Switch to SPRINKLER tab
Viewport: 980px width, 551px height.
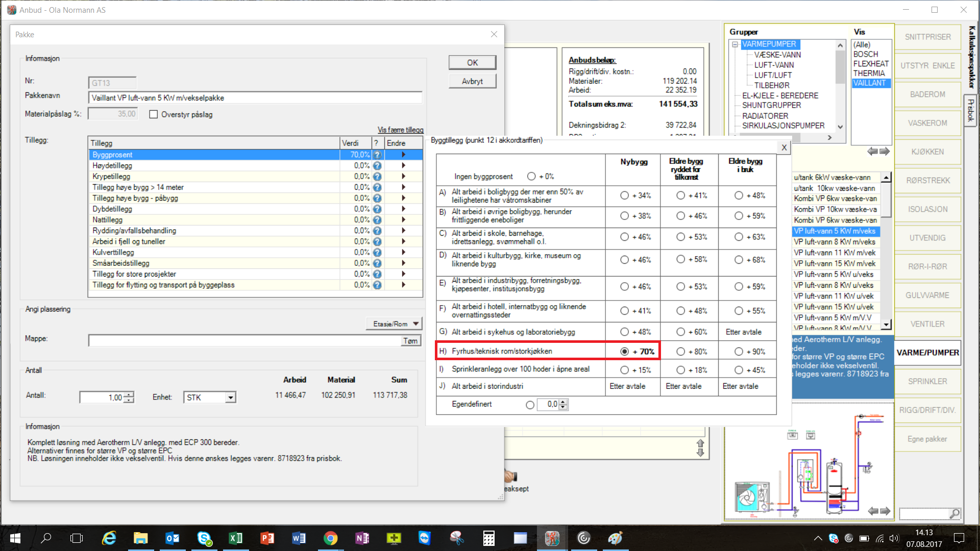coord(927,382)
